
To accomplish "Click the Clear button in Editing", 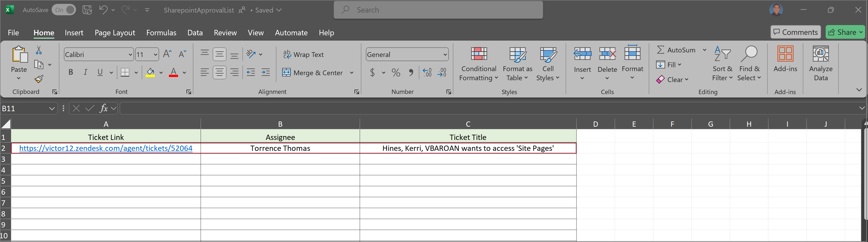I will click(x=672, y=80).
